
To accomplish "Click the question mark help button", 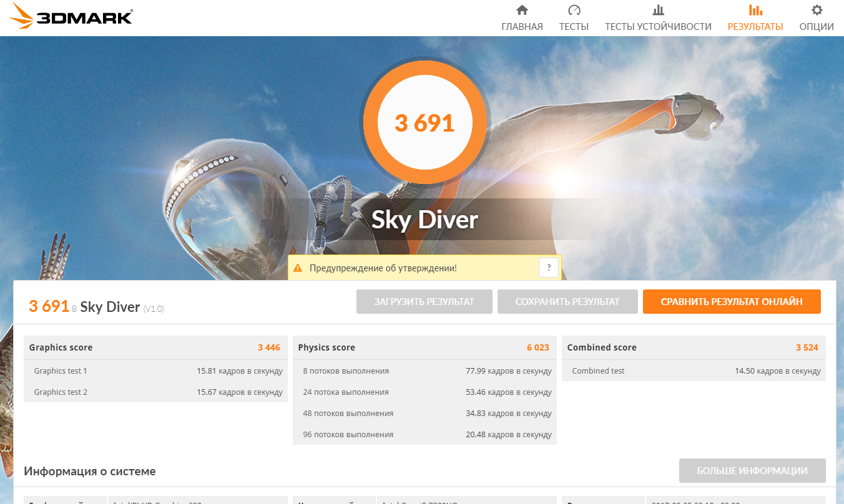I will coord(549,268).
